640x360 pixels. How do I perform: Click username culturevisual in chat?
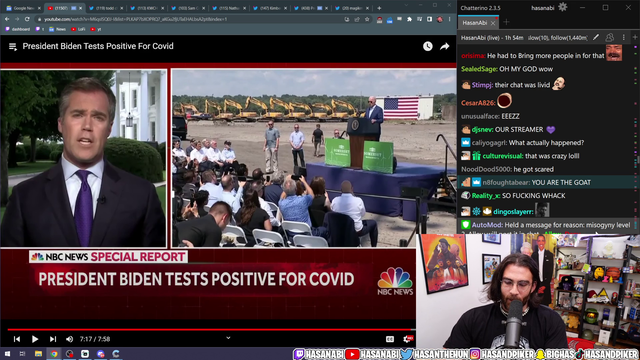tap(502, 156)
